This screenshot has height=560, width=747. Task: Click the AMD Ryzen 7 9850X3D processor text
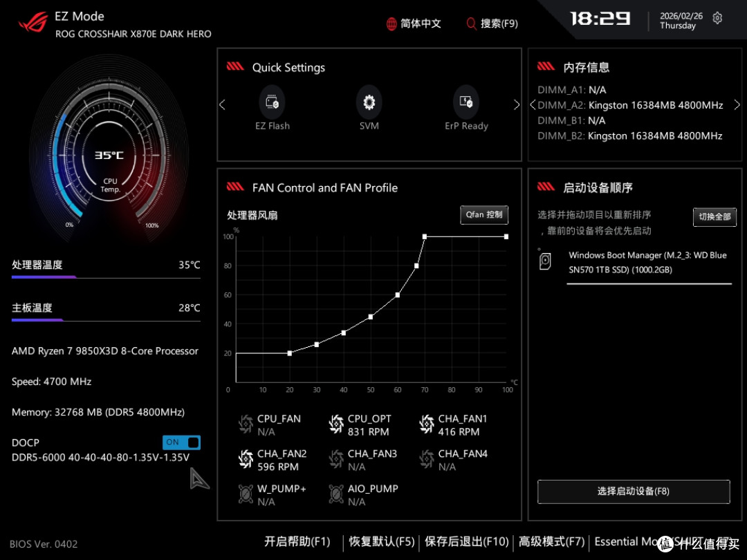(105, 351)
